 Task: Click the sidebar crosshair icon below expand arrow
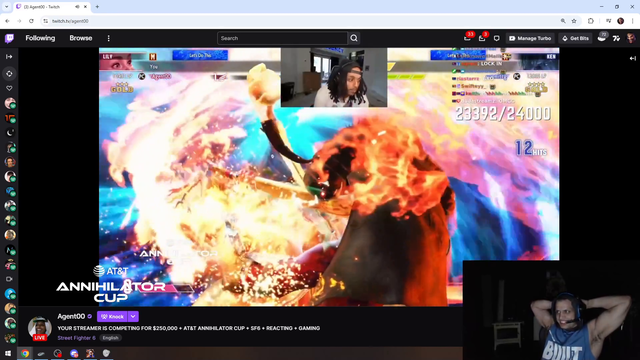coord(9,74)
